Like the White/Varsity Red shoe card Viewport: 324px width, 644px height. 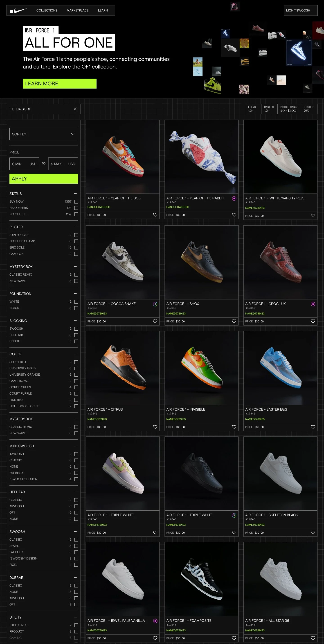tap(313, 215)
